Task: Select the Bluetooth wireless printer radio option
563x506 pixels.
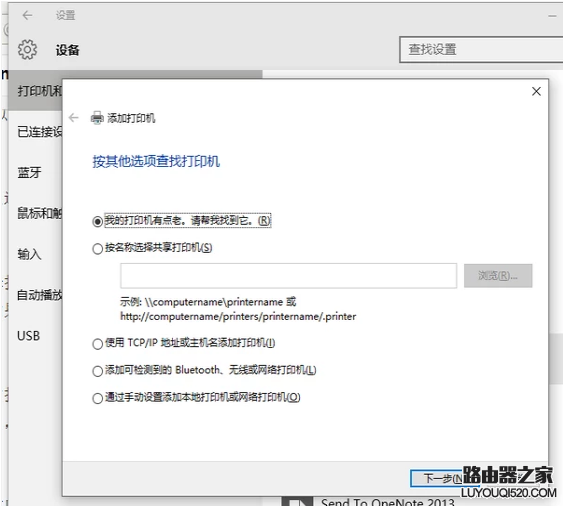Action: click(x=97, y=371)
